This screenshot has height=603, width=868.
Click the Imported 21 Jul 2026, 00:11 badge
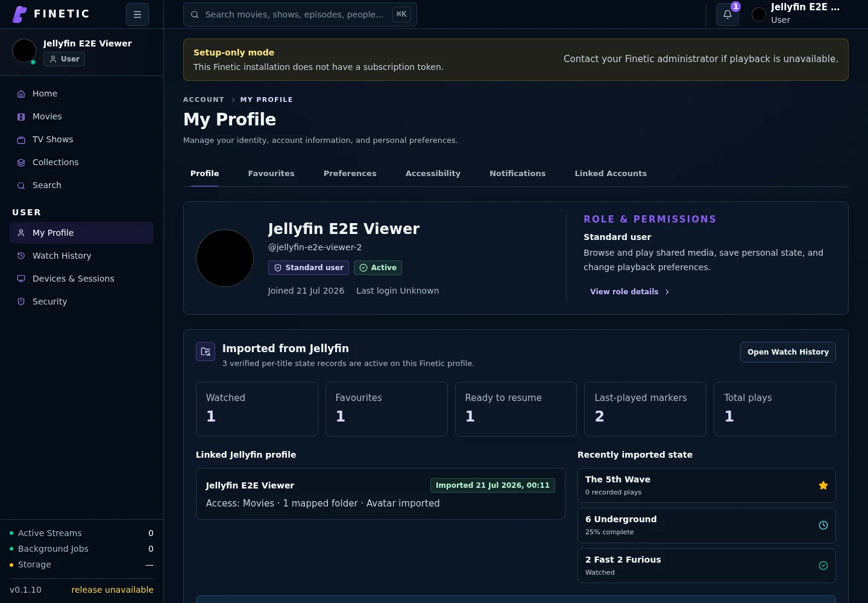[x=492, y=485]
